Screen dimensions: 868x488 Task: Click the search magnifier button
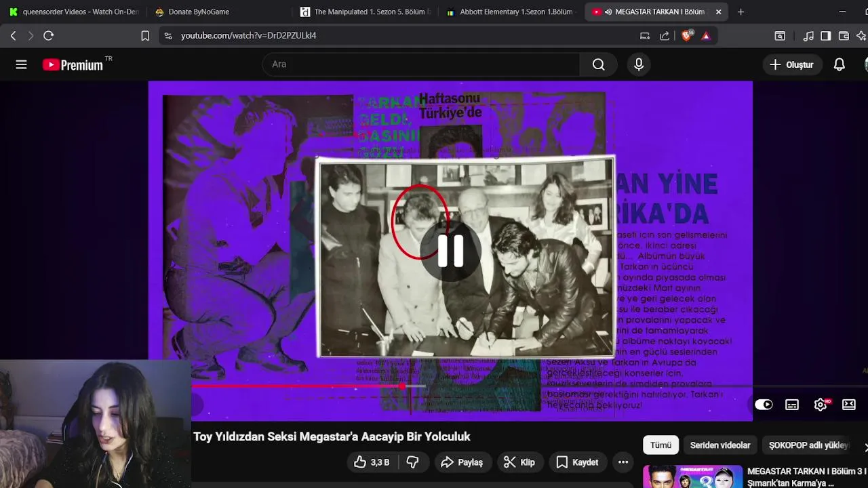coord(598,64)
